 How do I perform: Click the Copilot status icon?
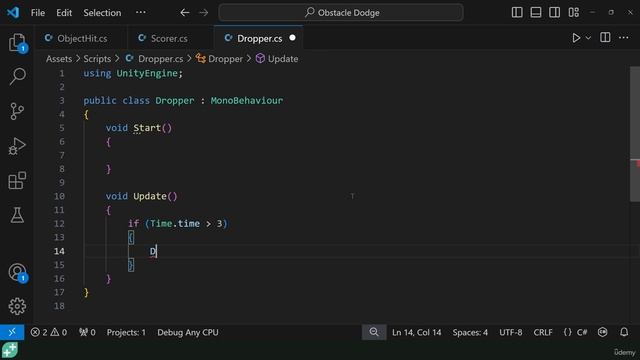[602, 332]
